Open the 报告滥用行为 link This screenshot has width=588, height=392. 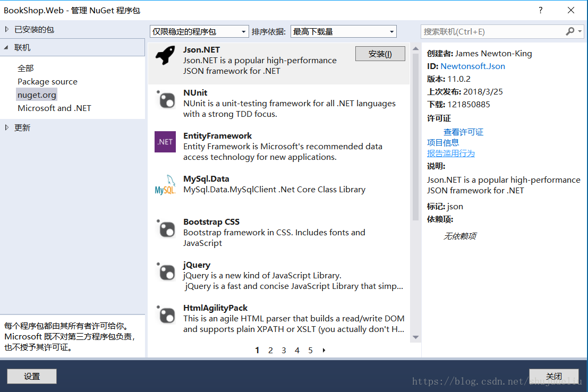coord(451,154)
